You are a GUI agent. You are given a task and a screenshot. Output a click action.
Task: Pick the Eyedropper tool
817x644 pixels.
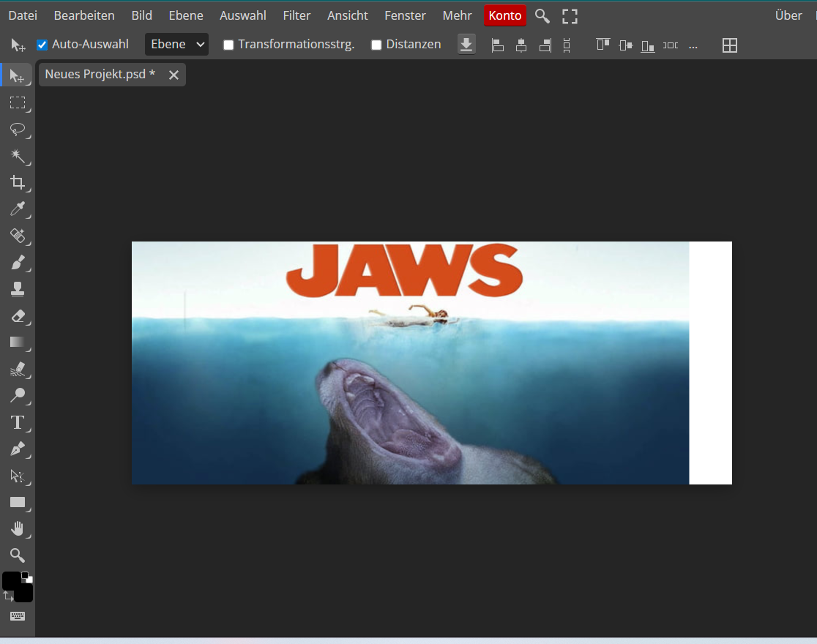[18, 210]
